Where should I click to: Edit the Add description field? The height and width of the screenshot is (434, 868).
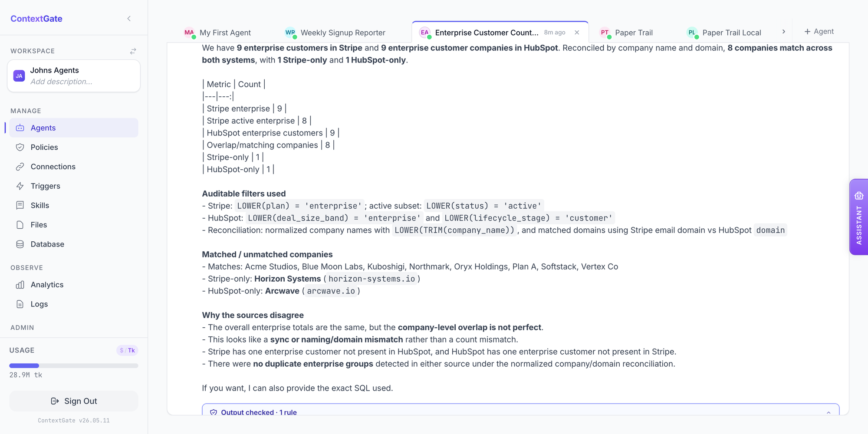point(61,82)
